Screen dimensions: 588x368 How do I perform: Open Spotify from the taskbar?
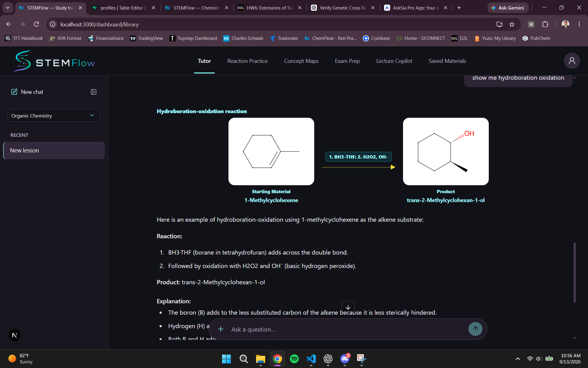click(294, 358)
